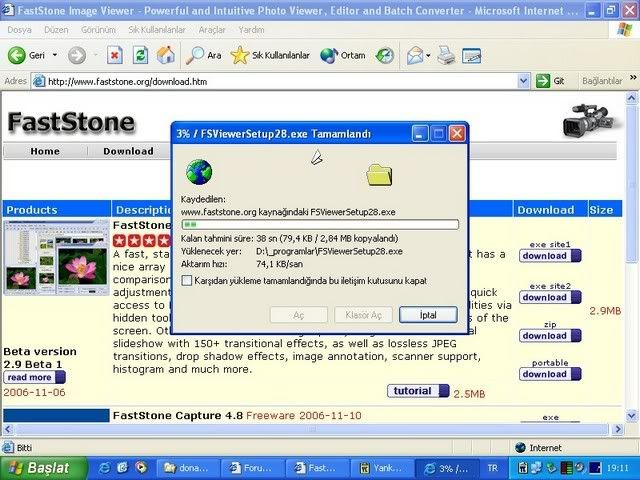Click the Mail envelope toolbar icon
Screen dimensions: 640x480
(x=415, y=55)
